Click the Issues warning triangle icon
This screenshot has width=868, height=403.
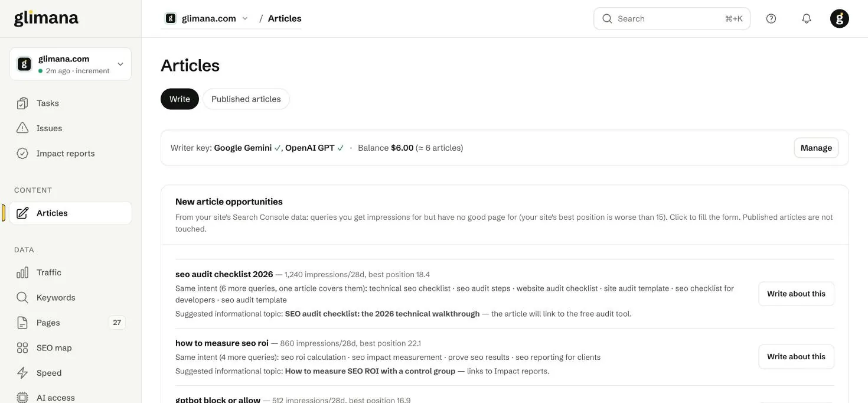coord(22,128)
